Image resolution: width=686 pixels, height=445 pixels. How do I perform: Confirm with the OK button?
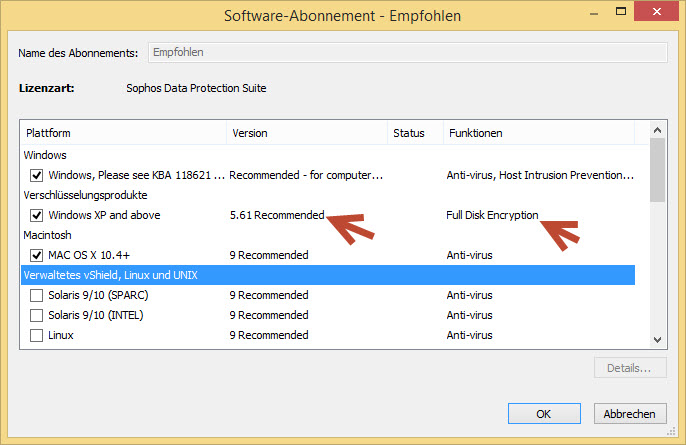(x=544, y=414)
